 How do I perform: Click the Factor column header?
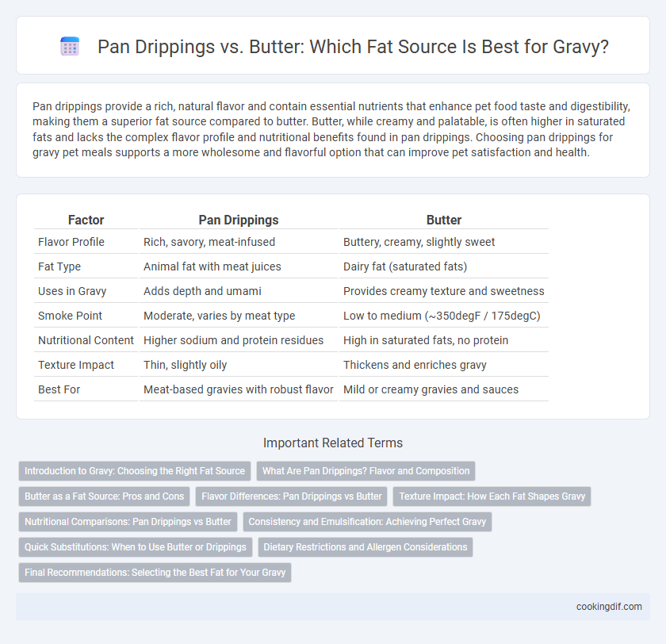pyautogui.click(x=86, y=220)
